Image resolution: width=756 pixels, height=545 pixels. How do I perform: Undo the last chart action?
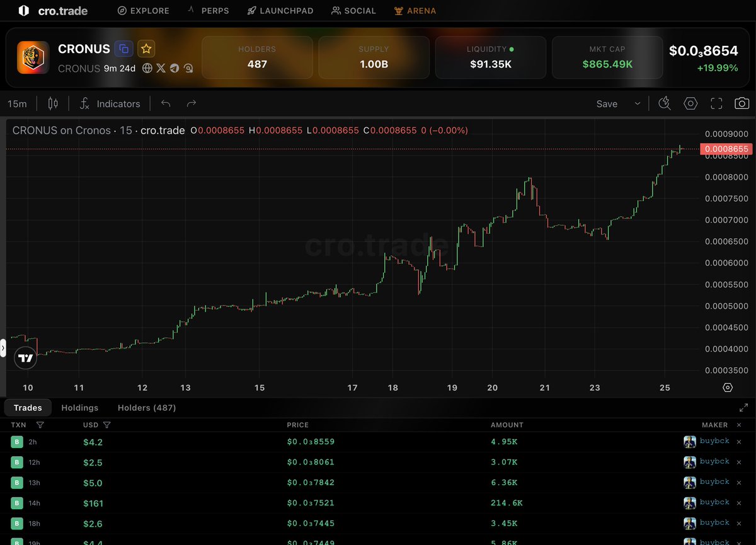(x=166, y=104)
